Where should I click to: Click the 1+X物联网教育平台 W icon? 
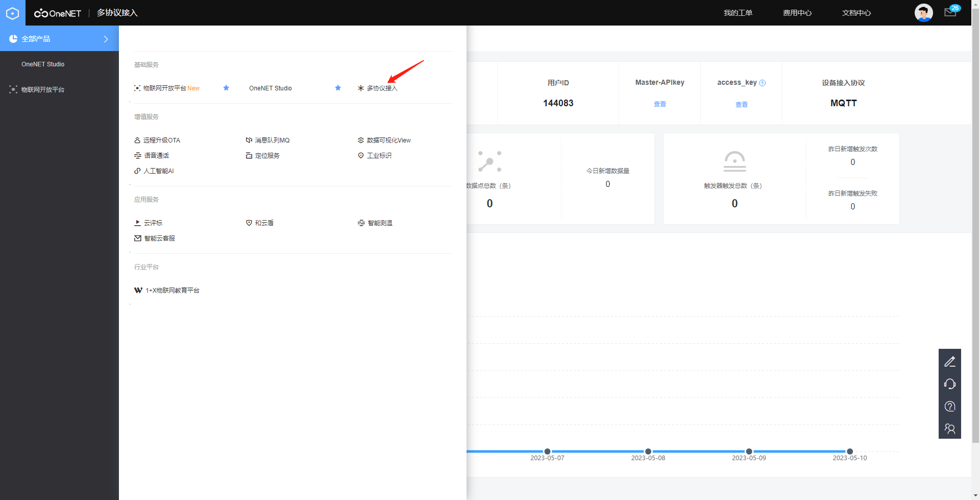click(138, 291)
